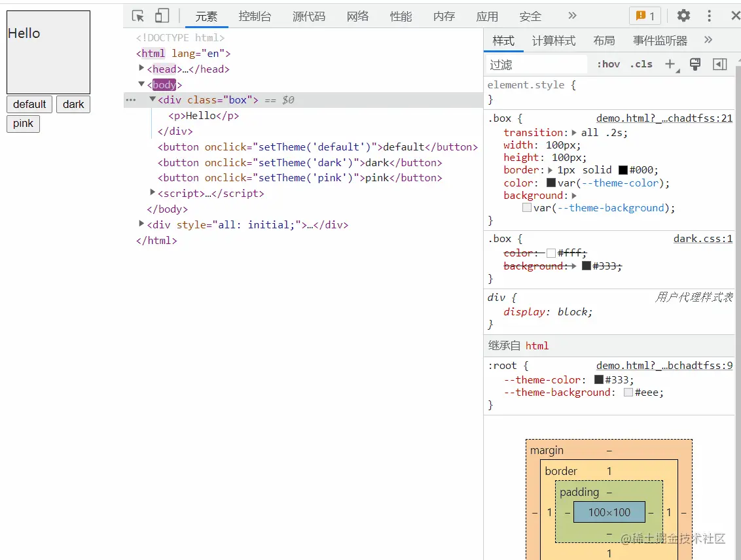741x560 pixels.
Task: Switch to the 控制台 tab
Action: [x=255, y=16]
